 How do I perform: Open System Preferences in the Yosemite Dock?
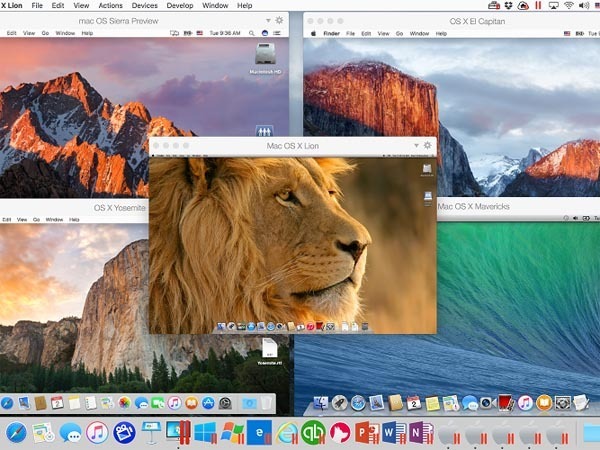coord(225,403)
